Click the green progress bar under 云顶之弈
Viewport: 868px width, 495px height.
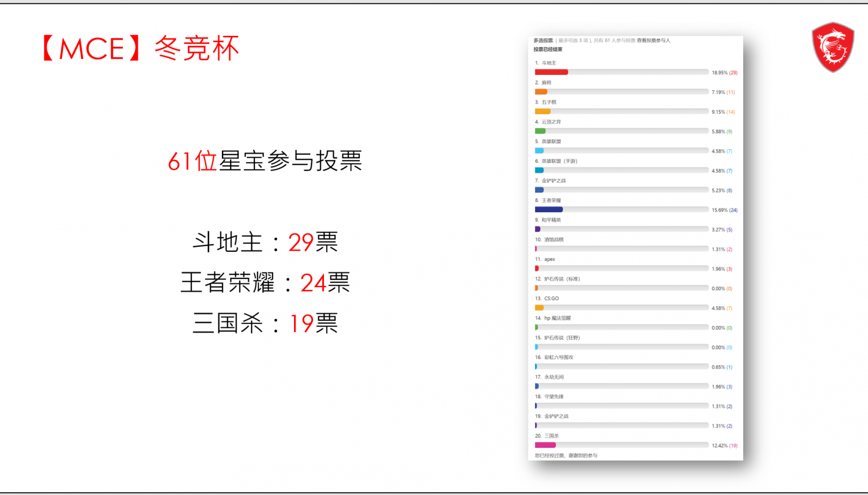[x=540, y=131]
